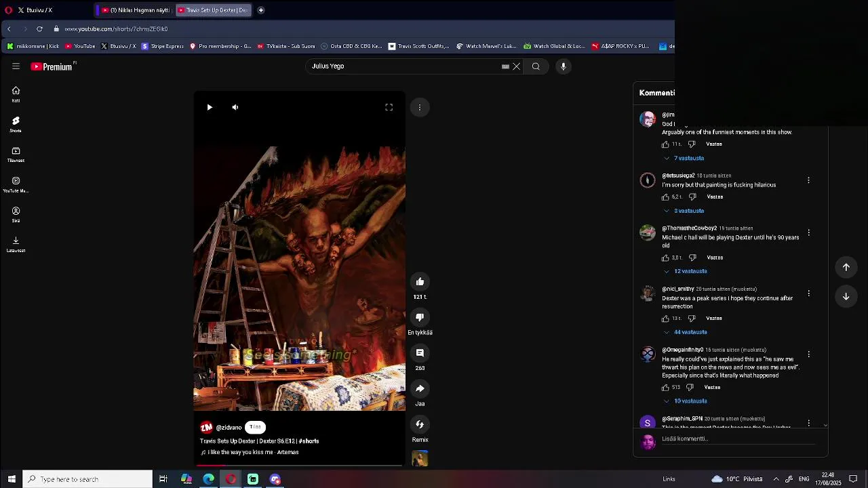Start voice search with microphone
The width and height of the screenshot is (868, 488).
(x=563, y=66)
